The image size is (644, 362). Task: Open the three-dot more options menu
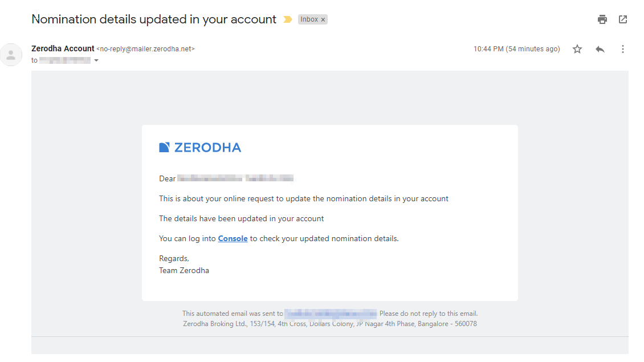623,49
